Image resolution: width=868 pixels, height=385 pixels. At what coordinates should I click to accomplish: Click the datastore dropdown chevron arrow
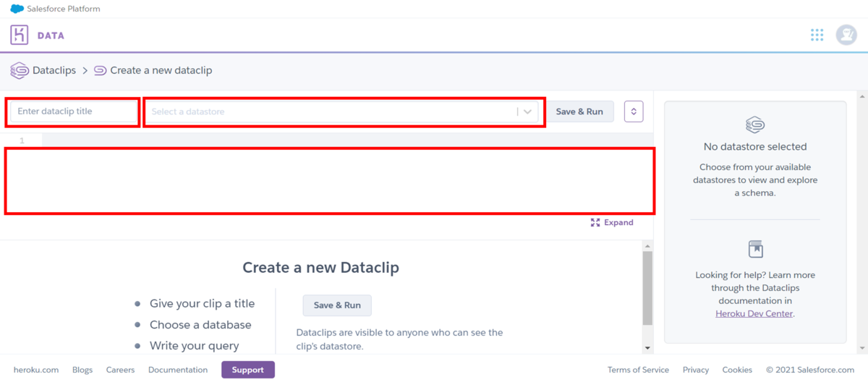coord(528,111)
